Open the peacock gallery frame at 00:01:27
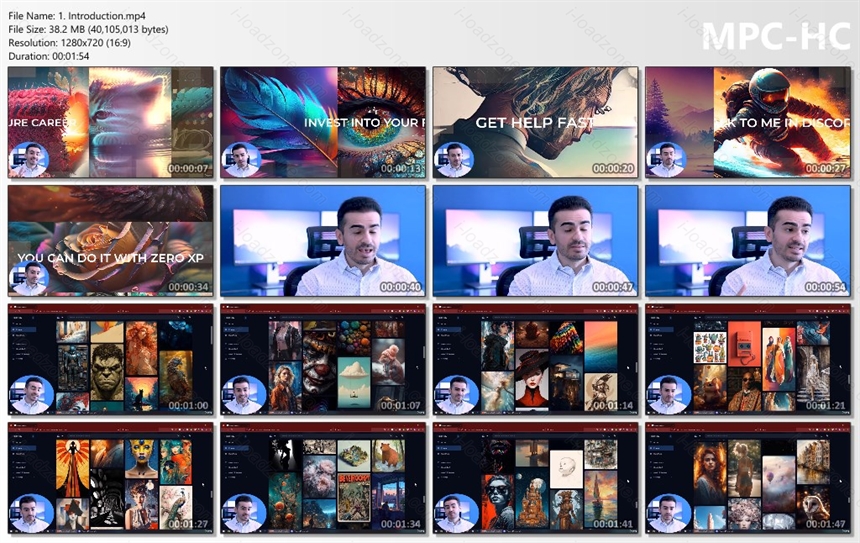The width and height of the screenshot is (860, 543). coord(111,478)
